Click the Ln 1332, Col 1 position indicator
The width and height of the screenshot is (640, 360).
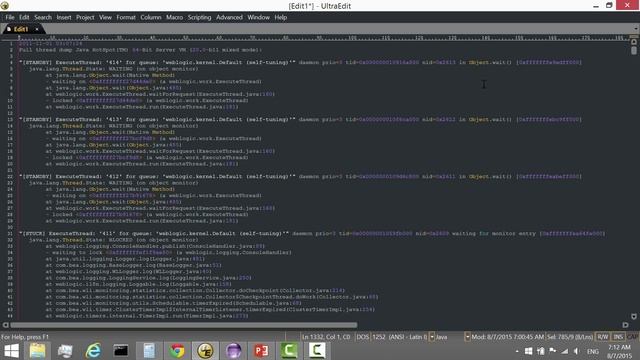pos(326,337)
